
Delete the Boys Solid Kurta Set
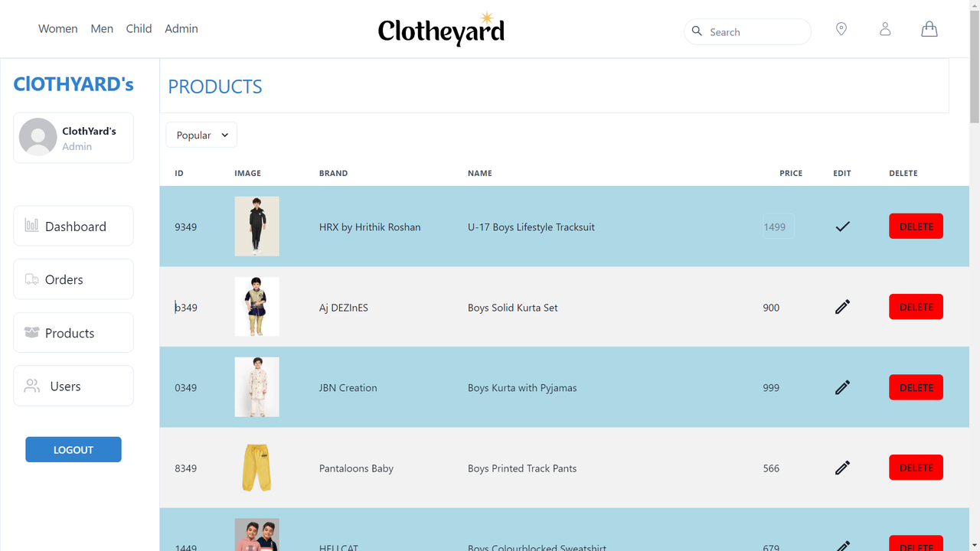[916, 307]
